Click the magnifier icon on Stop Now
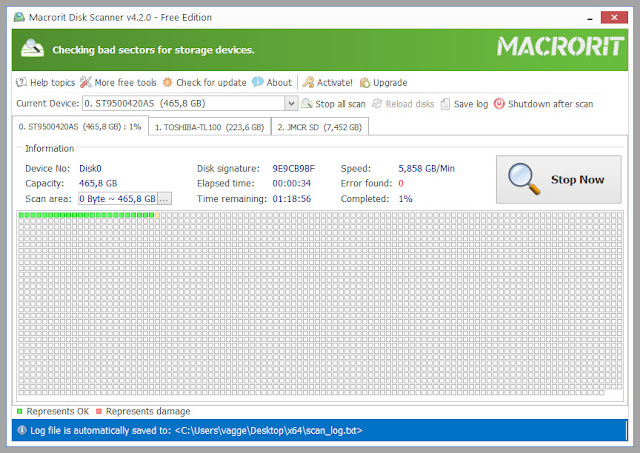640x453 pixels. click(x=524, y=179)
